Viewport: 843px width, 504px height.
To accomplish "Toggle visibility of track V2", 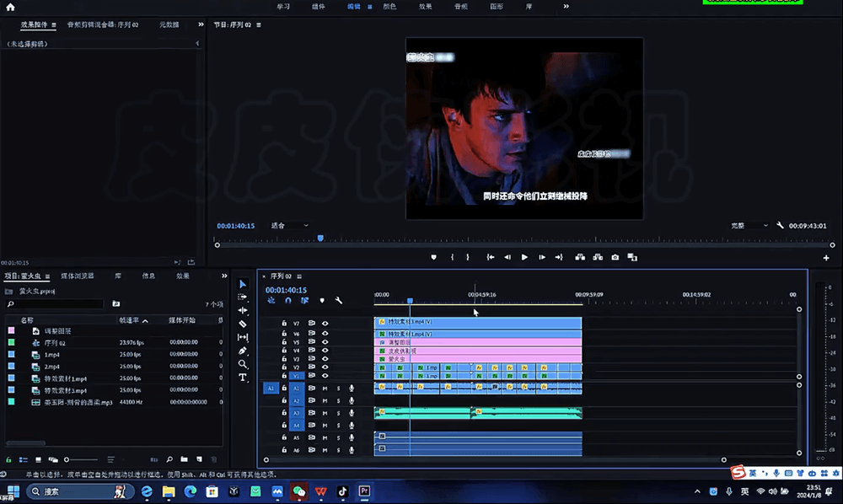I will coord(325,367).
